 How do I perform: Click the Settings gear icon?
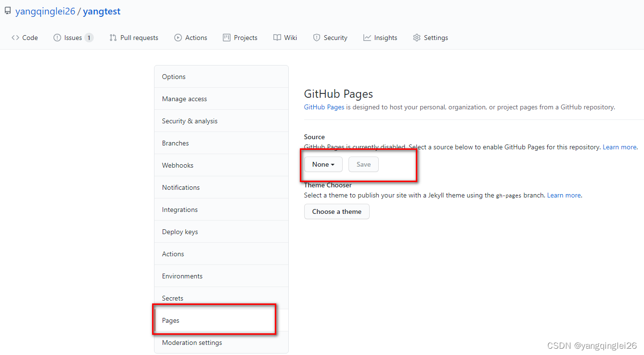coord(417,38)
